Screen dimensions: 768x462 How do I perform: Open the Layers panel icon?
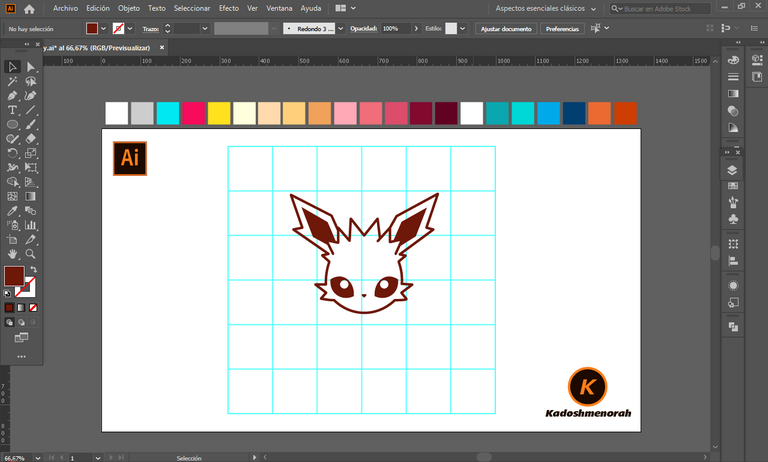(x=733, y=170)
